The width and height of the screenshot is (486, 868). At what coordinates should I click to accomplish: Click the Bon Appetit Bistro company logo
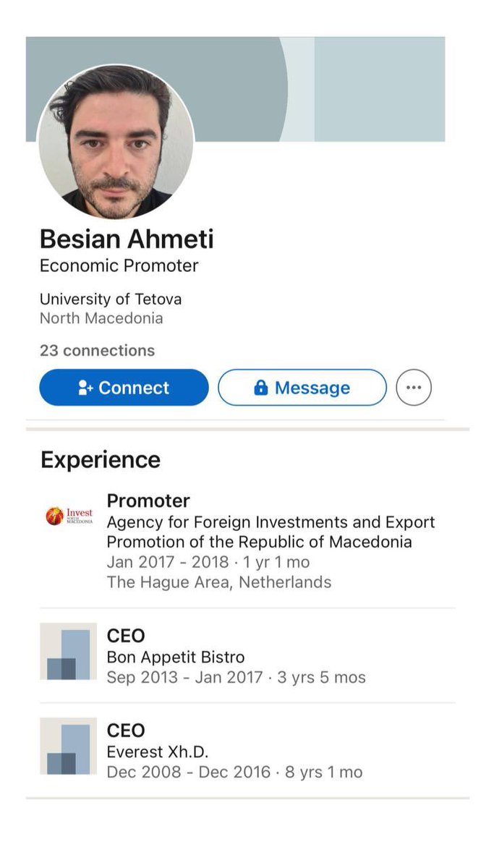click(x=68, y=651)
